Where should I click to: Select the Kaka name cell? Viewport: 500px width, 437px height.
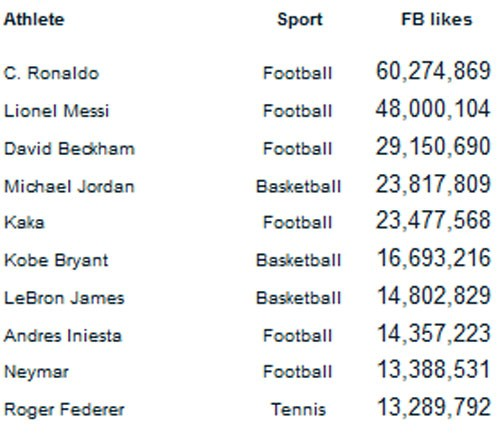click(24, 222)
